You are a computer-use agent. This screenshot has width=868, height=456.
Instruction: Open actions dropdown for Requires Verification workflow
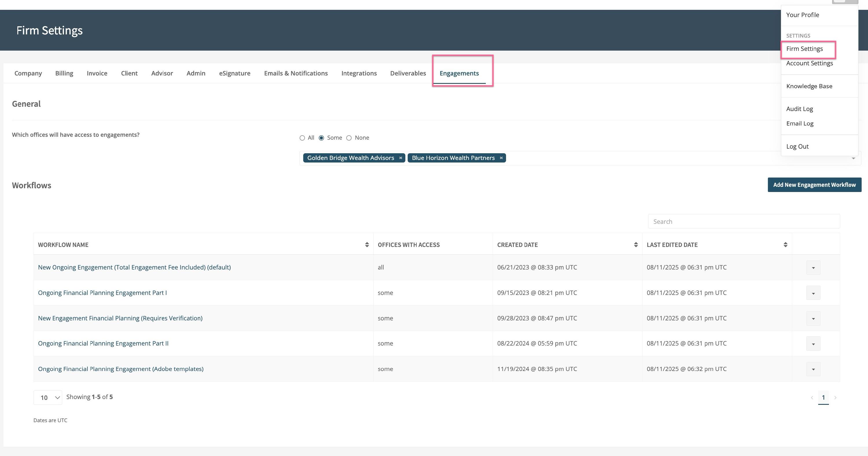pos(813,319)
